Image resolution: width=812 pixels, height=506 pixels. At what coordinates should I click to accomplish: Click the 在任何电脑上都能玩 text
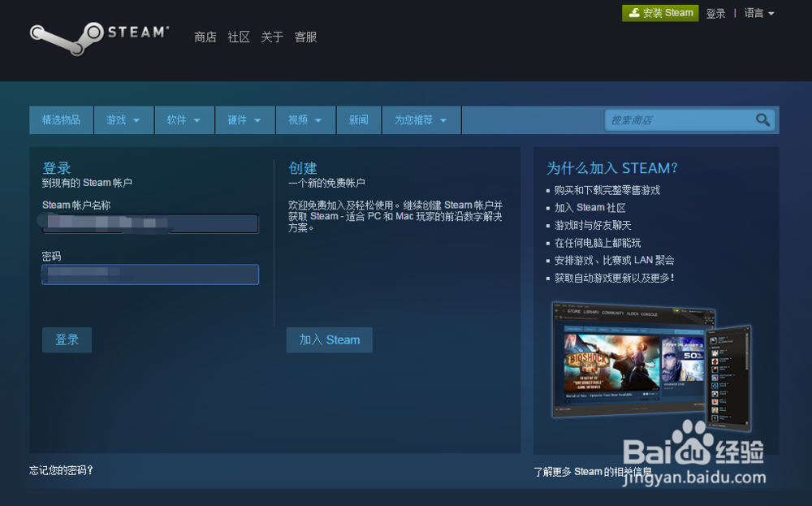[598, 243]
